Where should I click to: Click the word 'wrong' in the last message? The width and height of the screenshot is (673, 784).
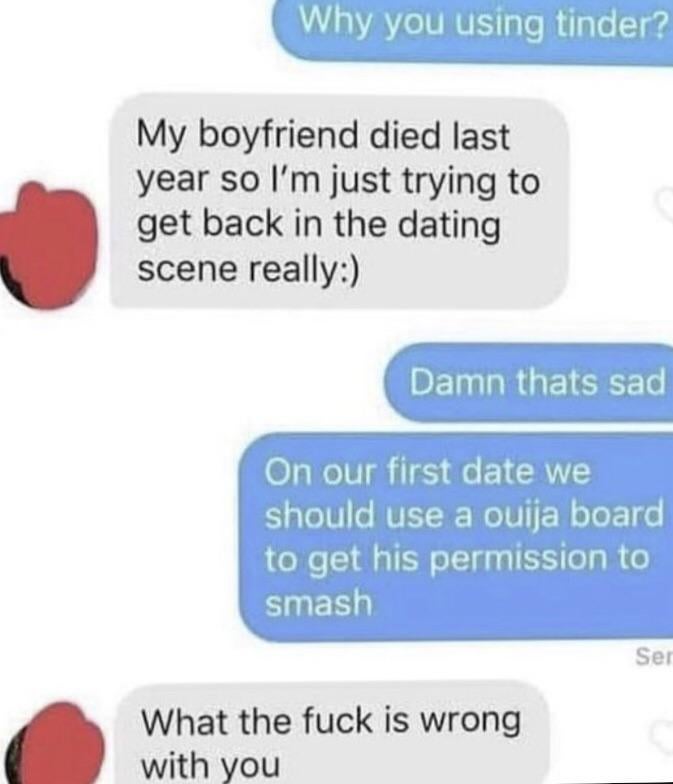coord(470,720)
